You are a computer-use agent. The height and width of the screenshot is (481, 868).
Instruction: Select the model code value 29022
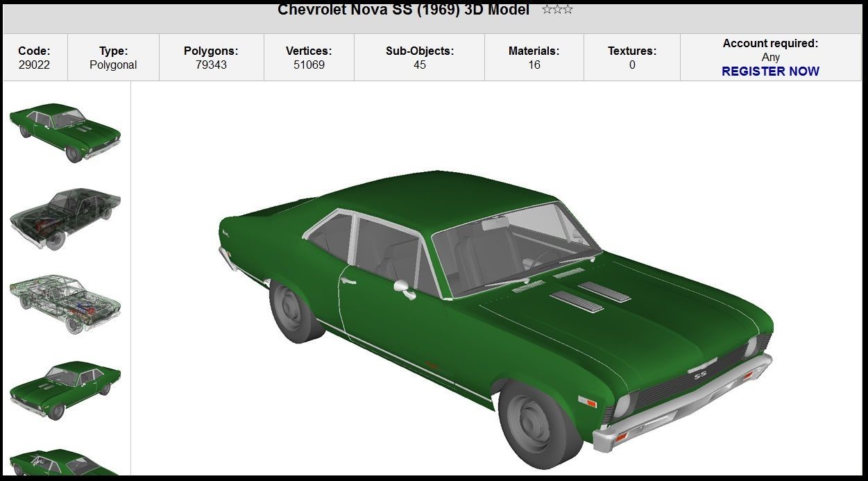pyautogui.click(x=34, y=65)
